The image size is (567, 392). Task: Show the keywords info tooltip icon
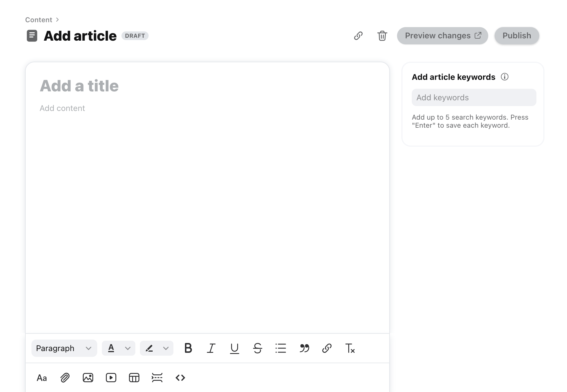coord(504,77)
